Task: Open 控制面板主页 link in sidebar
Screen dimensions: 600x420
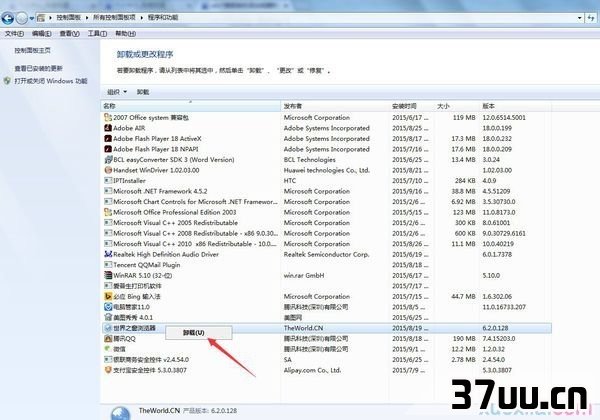Action: tap(33, 50)
